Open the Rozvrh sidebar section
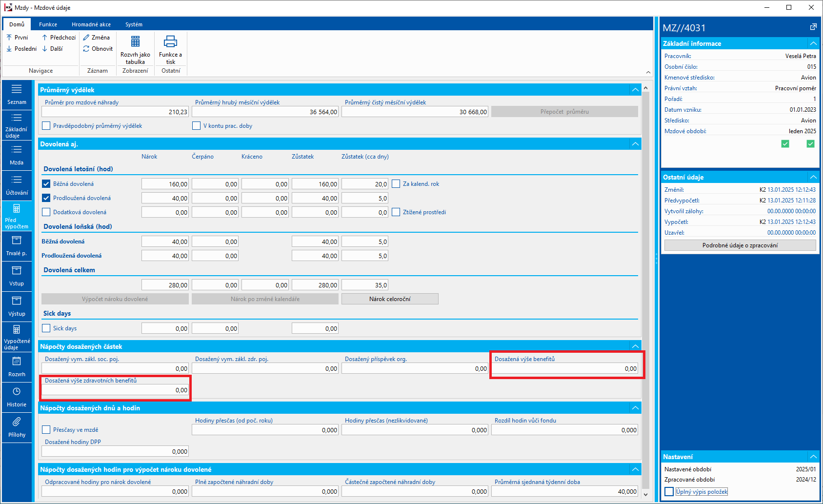The width and height of the screenshot is (823, 504). pyautogui.click(x=17, y=367)
